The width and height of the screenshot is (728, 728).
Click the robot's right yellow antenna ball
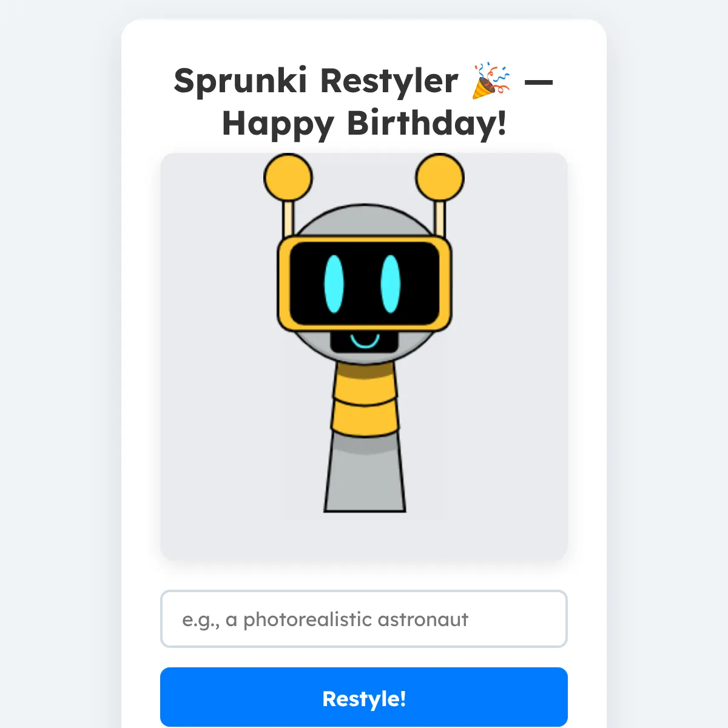(x=440, y=178)
